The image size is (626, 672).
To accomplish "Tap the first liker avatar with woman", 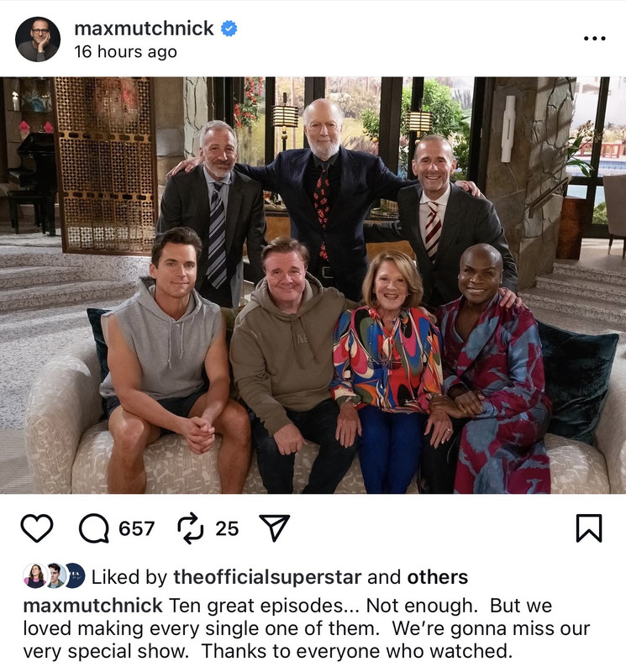I will (x=34, y=575).
